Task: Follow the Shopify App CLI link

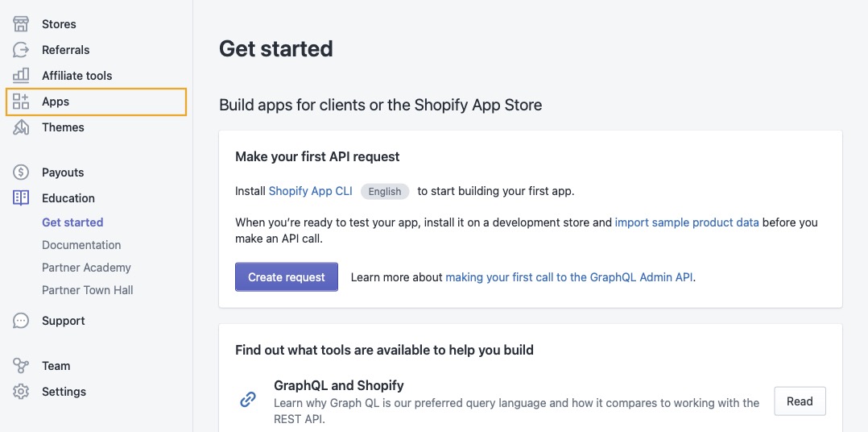Action: [x=311, y=191]
